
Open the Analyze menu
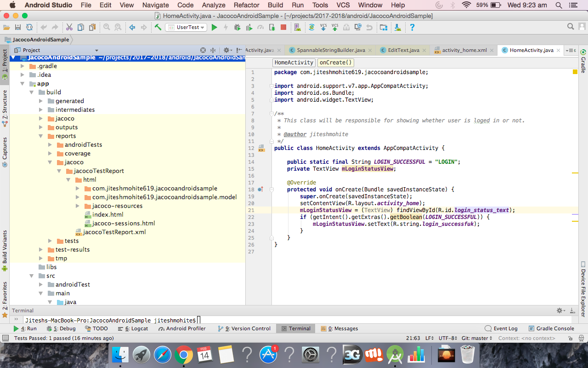[x=214, y=5]
